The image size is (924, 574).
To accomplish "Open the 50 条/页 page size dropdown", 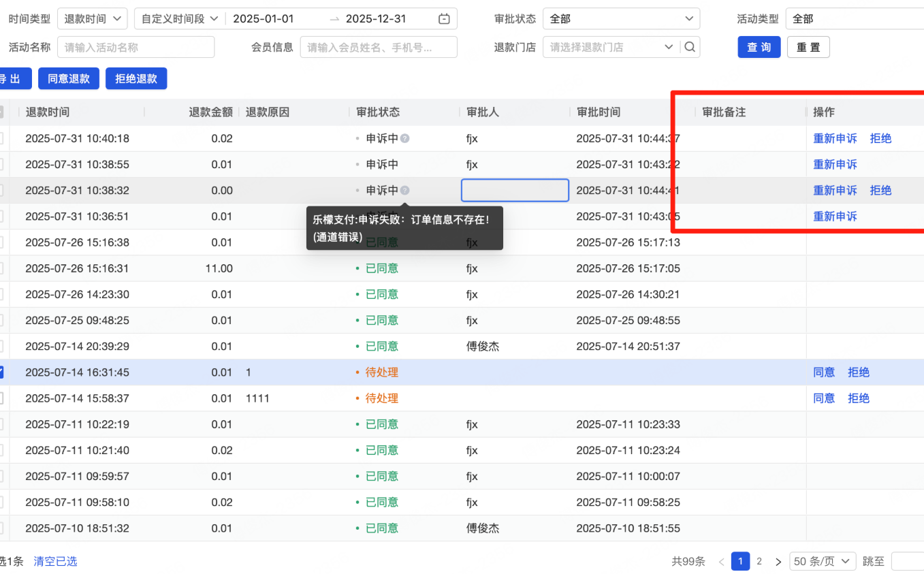I will coord(823,562).
